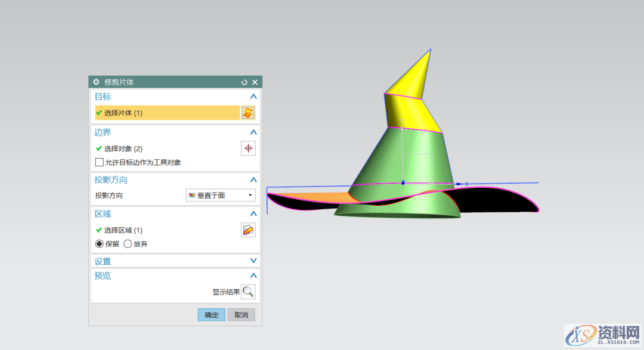This screenshot has height=350, width=644.
Task: Close the 修剪片体 dialog with X
Action: click(x=255, y=82)
